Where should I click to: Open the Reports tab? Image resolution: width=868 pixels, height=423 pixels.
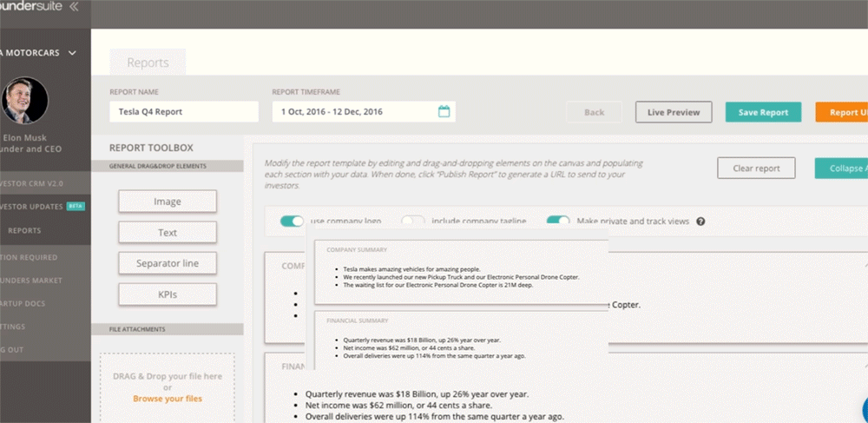point(148,63)
